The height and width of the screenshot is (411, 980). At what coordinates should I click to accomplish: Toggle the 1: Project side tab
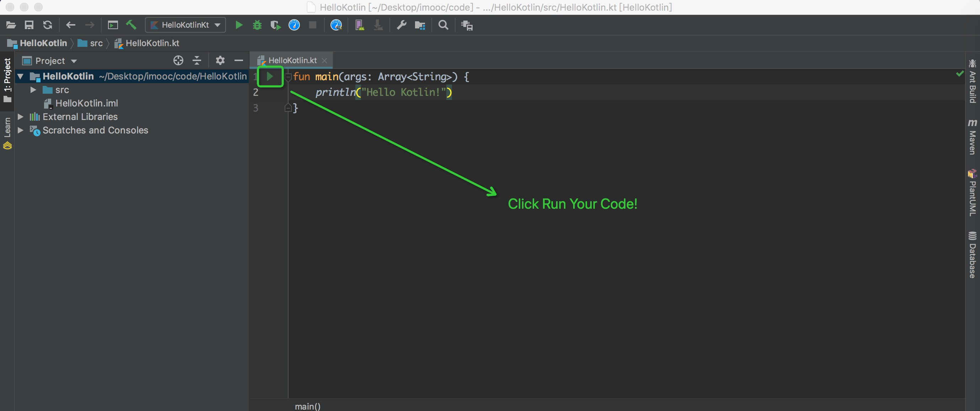(x=7, y=81)
